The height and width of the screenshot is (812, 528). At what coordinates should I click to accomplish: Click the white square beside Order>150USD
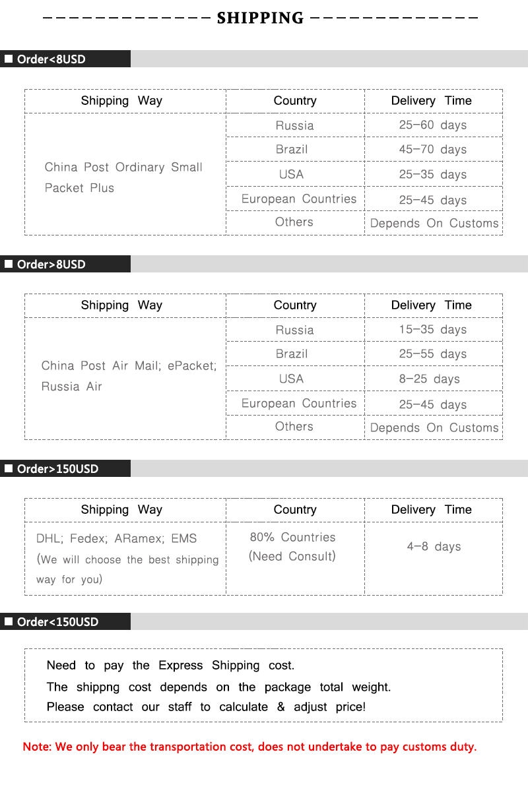(x=9, y=468)
